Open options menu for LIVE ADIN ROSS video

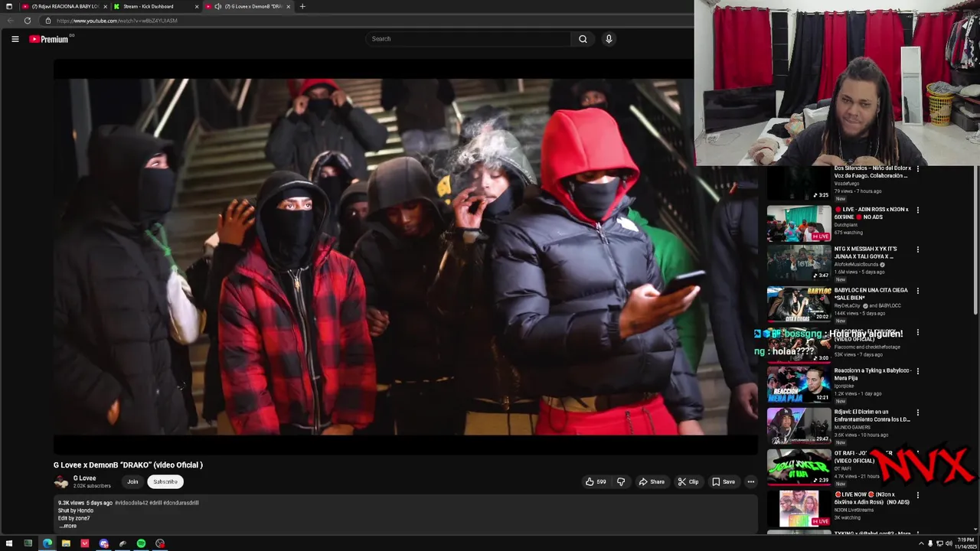click(x=917, y=210)
